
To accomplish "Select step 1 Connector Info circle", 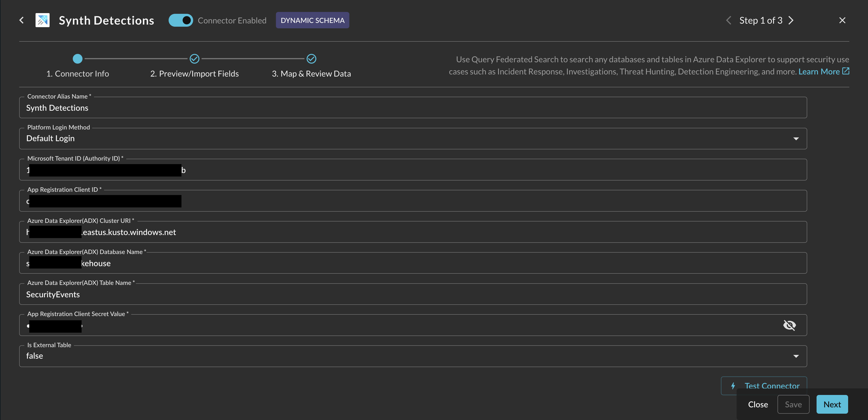I will click(x=77, y=59).
